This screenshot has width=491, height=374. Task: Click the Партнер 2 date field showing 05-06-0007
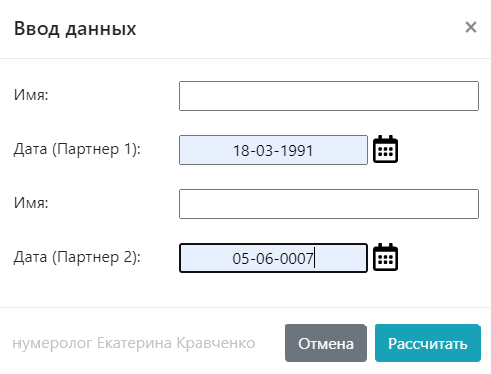pyautogui.click(x=273, y=258)
